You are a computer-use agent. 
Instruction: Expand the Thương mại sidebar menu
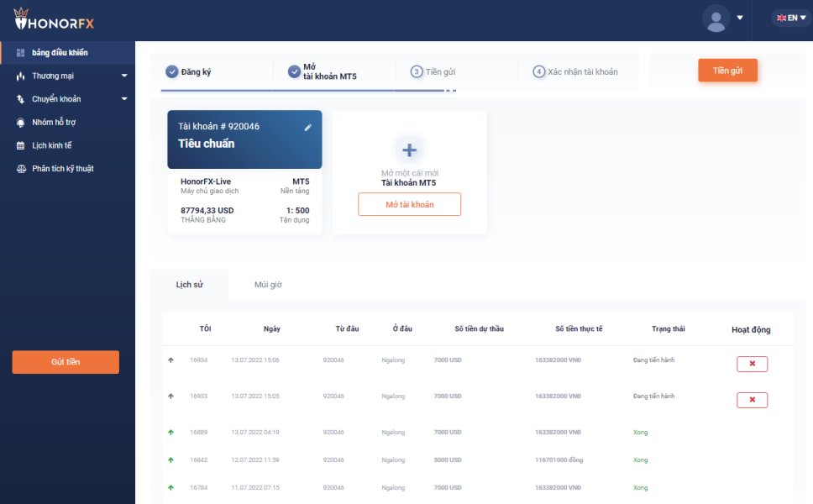coord(124,76)
